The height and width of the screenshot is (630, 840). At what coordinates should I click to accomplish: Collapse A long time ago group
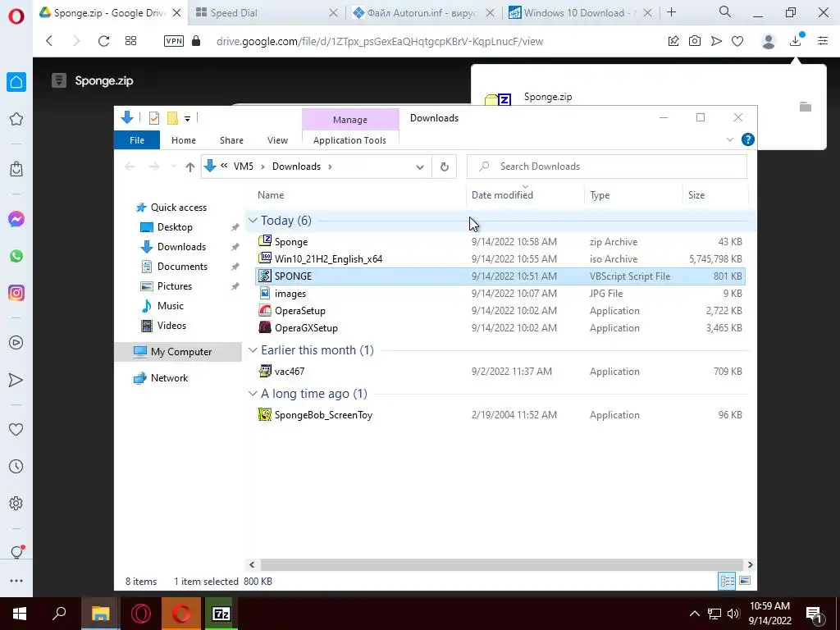(253, 393)
